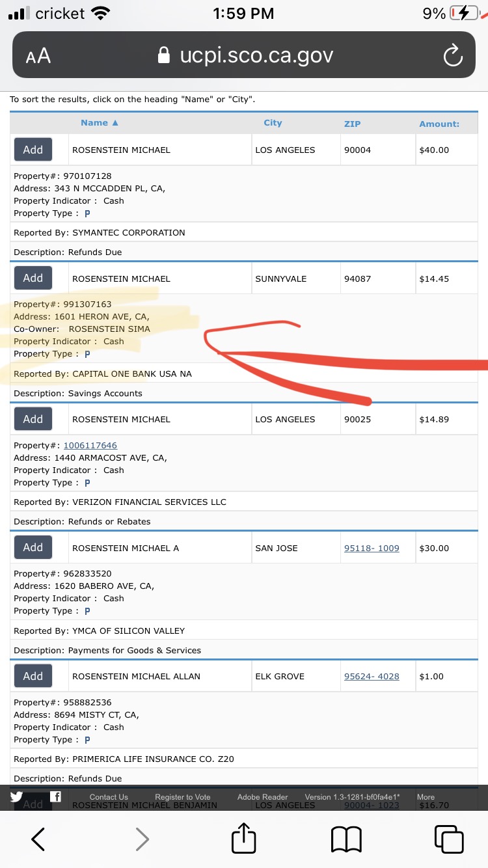
Task: Open the AA reader text size menu
Action: point(38,57)
